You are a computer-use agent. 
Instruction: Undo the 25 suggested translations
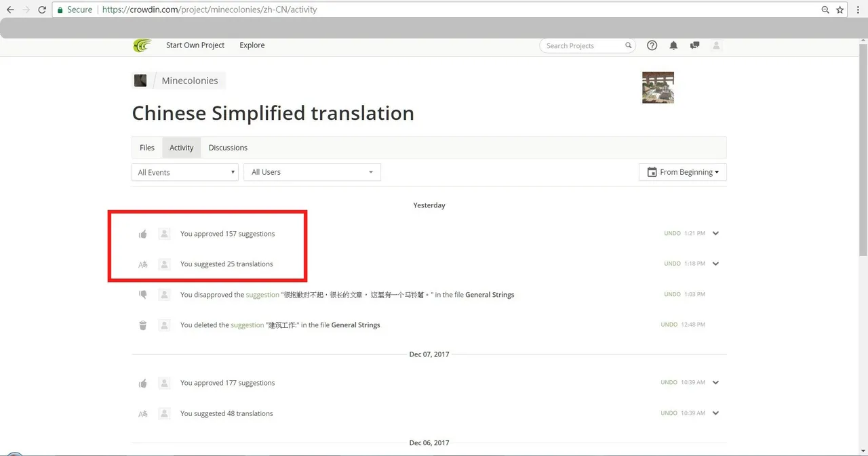pos(672,264)
